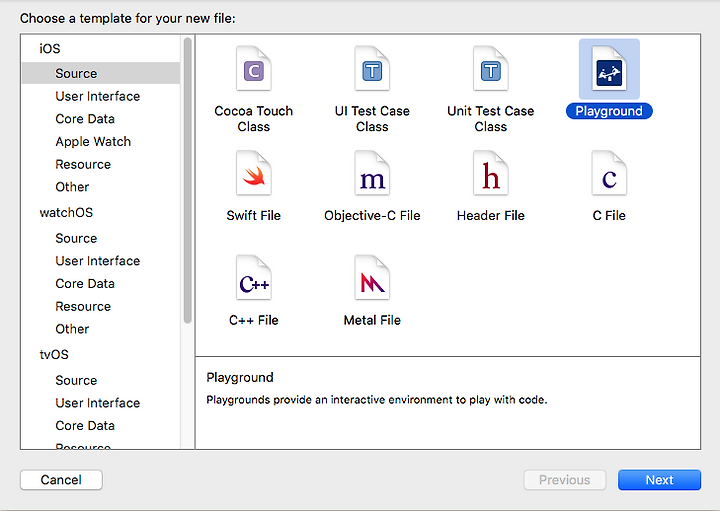Select the Playground template icon

(x=609, y=69)
